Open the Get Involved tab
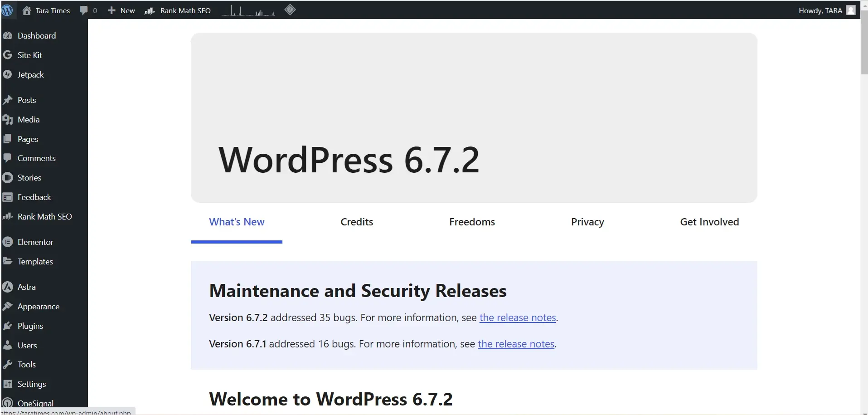Image resolution: width=868 pixels, height=415 pixels. pyautogui.click(x=709, y=222)
